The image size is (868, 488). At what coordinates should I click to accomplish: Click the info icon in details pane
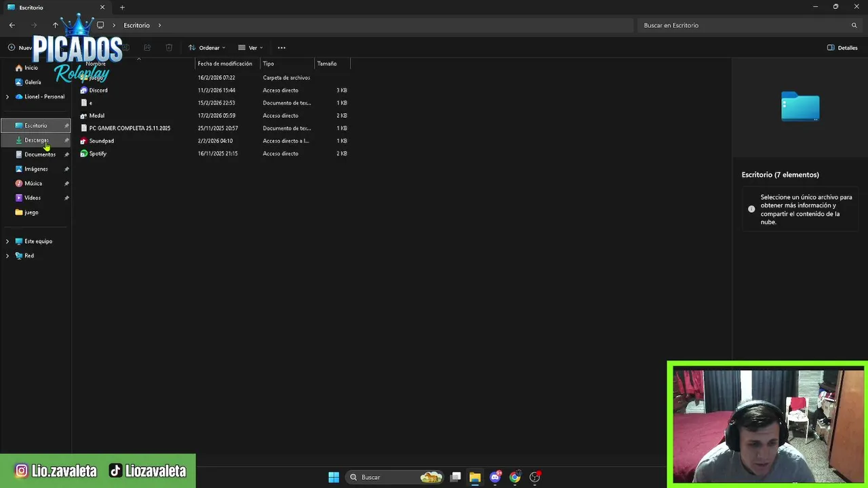click(751, 209)
